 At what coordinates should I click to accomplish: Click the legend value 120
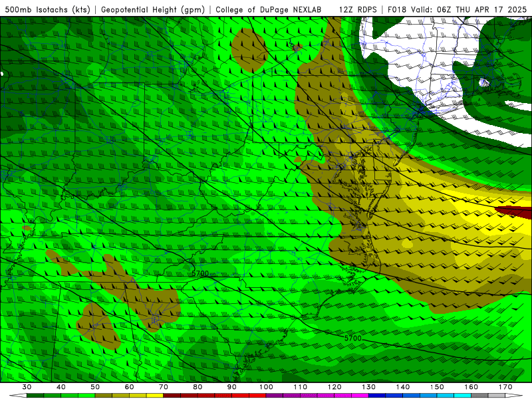tap(334, 387)
